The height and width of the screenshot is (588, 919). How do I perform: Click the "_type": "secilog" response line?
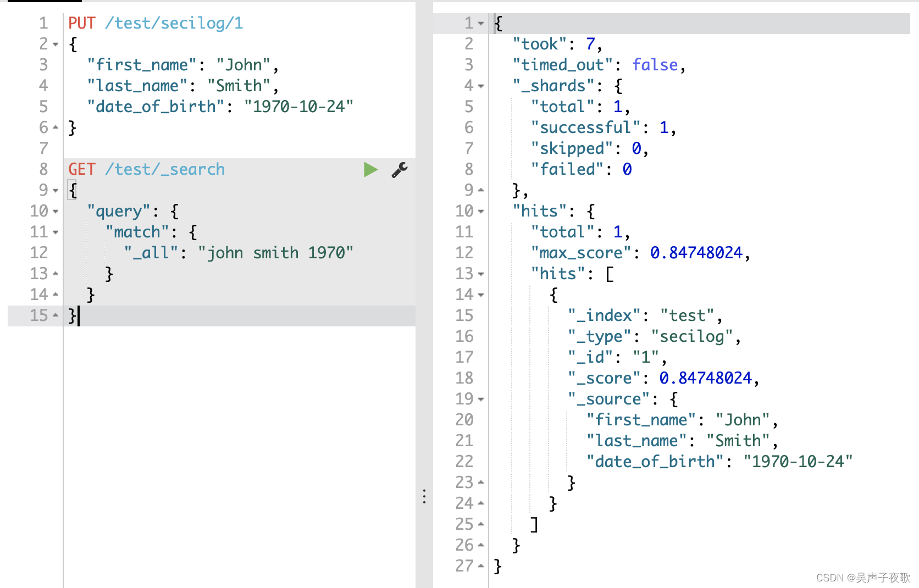(x=655, y=336)
